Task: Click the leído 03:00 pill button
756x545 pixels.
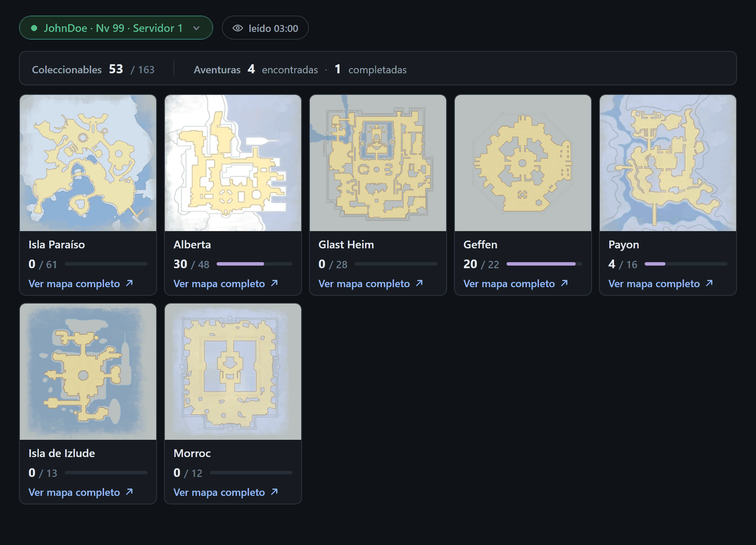Action: click(265, 28)
